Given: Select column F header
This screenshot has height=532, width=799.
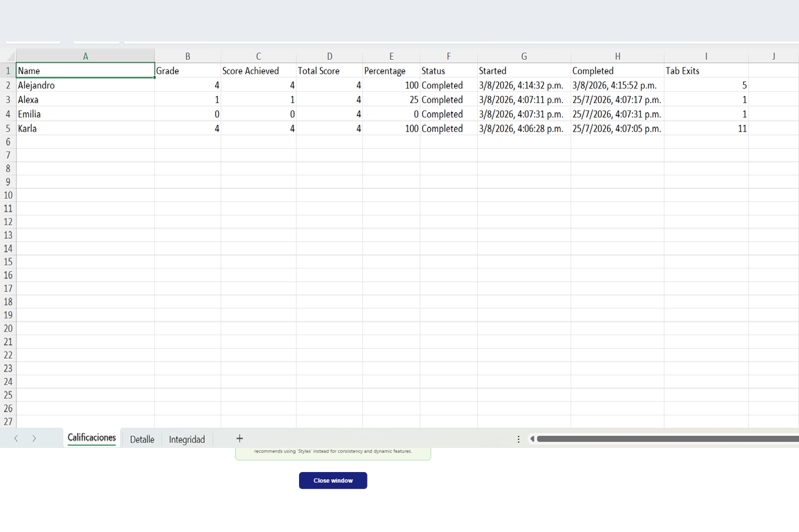Looking at the screenshot, I should tap(448, 56).
